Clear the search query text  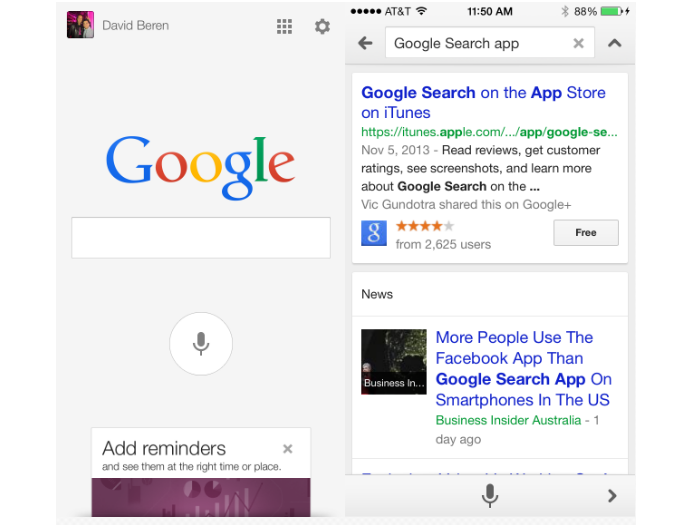pyautogui.click(x=578, y=43)
